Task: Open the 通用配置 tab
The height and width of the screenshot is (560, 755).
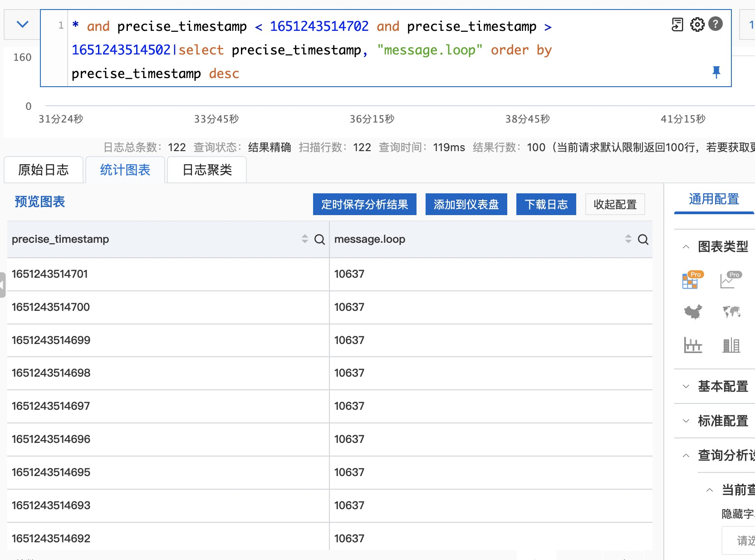Action: point(714,199)
